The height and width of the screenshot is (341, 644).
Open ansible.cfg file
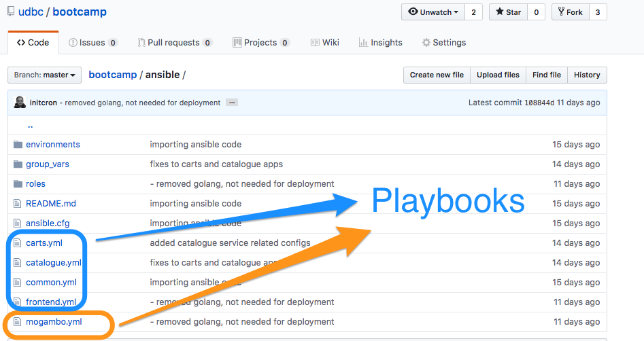[x=48, y=223]
